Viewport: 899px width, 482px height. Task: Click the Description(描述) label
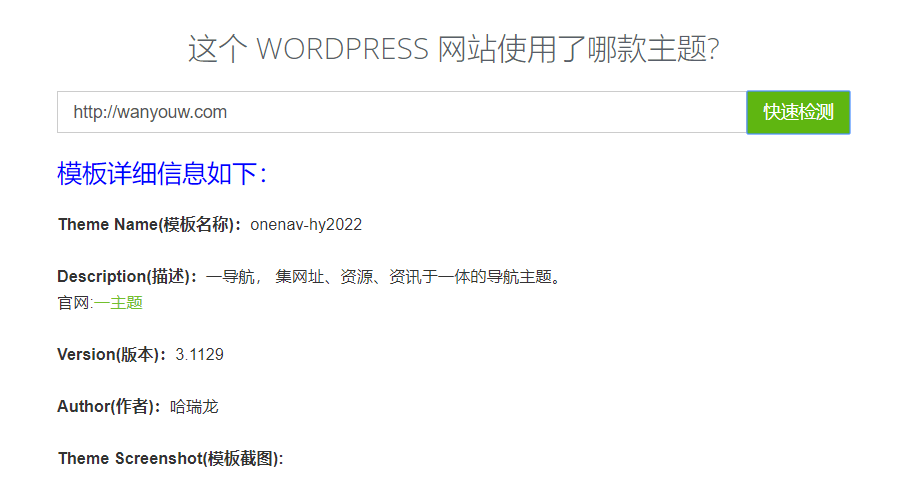click(x=127, y=276)
